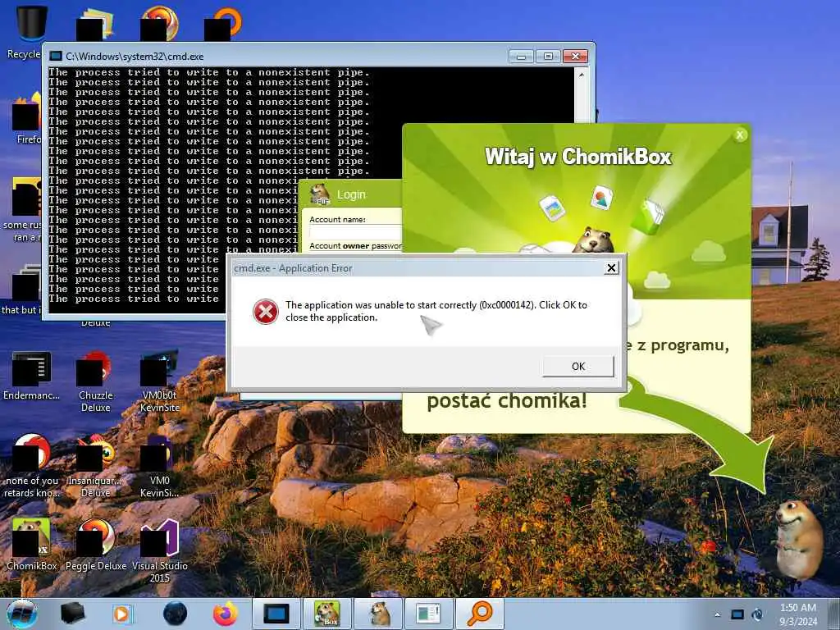Select the Peggle Deluxe desktop shortcut
840x630 pixels.
pyautogui.click(x=96, y=545)
